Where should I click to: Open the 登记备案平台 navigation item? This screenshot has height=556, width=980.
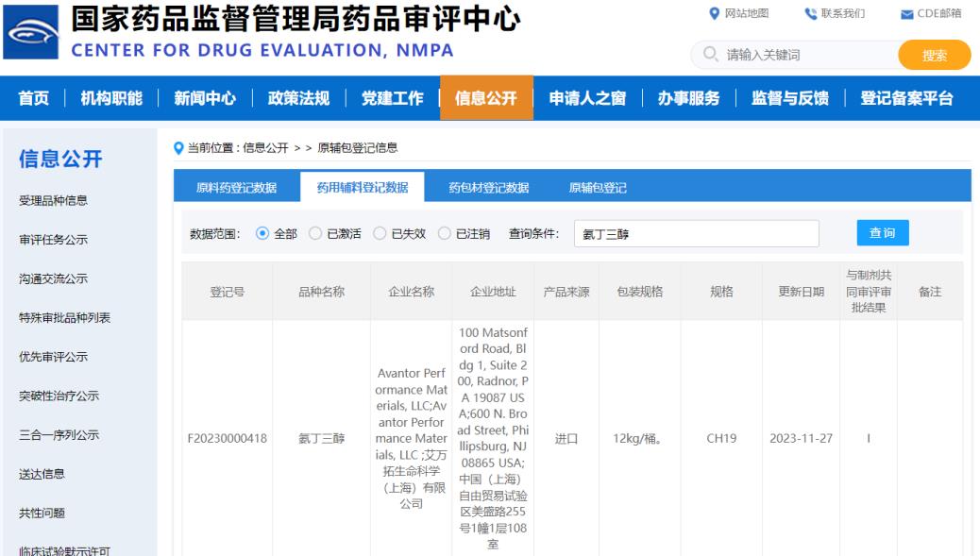point(907,98)
